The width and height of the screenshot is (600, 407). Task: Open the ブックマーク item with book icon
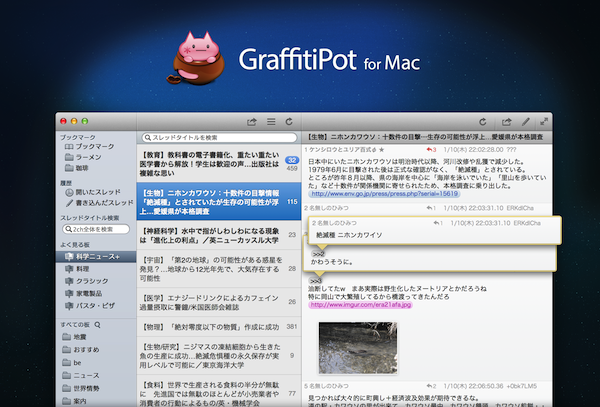pyautogui.click(x=90, y=147)
